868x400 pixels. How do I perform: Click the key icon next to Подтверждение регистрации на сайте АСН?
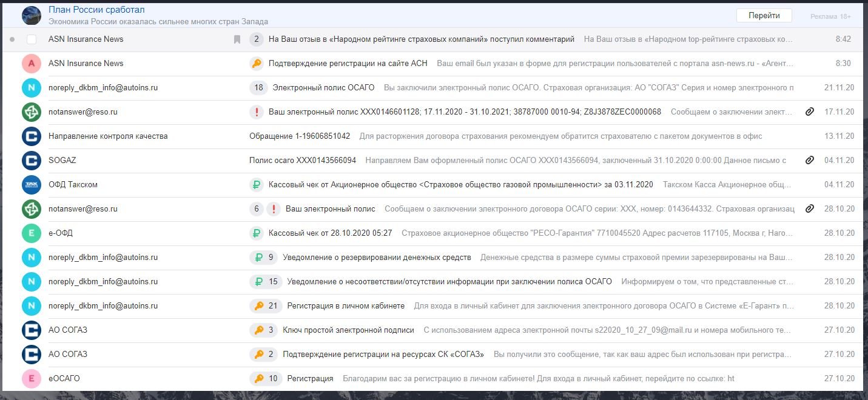(x=257, y=64)
